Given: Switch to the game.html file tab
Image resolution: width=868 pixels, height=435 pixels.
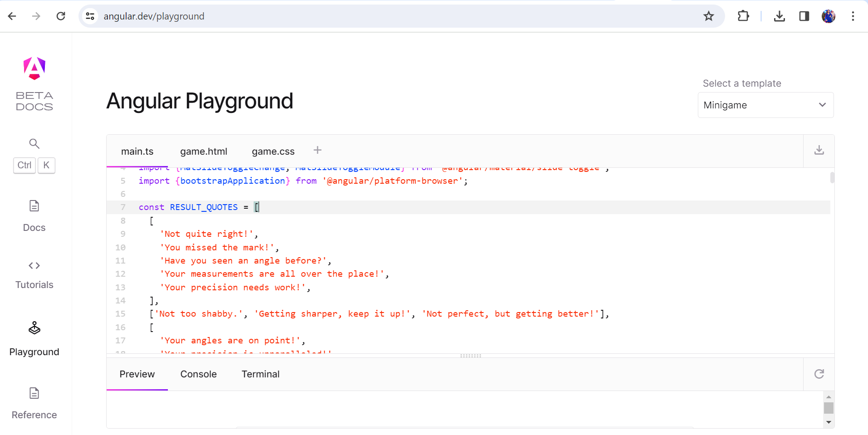Looking at the screenshot, I should click(204, 152).
